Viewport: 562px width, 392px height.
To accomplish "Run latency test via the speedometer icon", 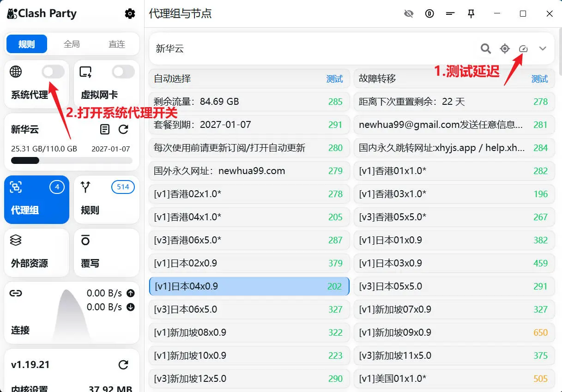I will pos(523,48).
